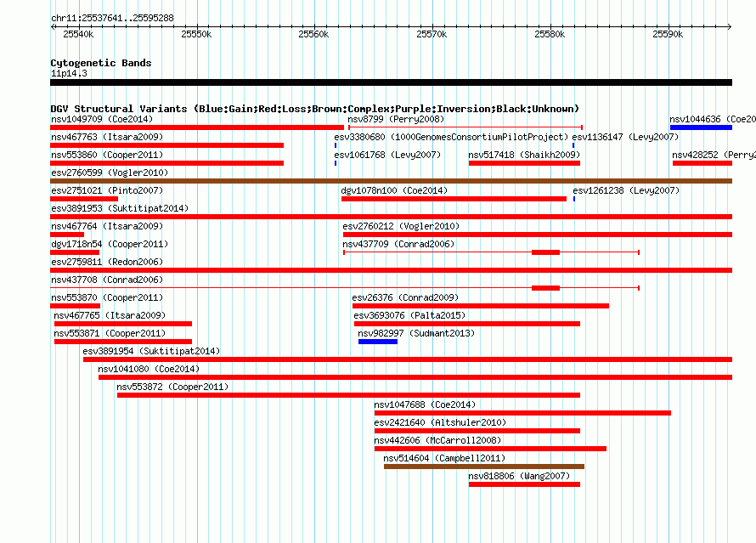Open esv3891954 (Suktitipat2014) label
The height and width of the screenshot is (543, 756).
coord(151,351)
